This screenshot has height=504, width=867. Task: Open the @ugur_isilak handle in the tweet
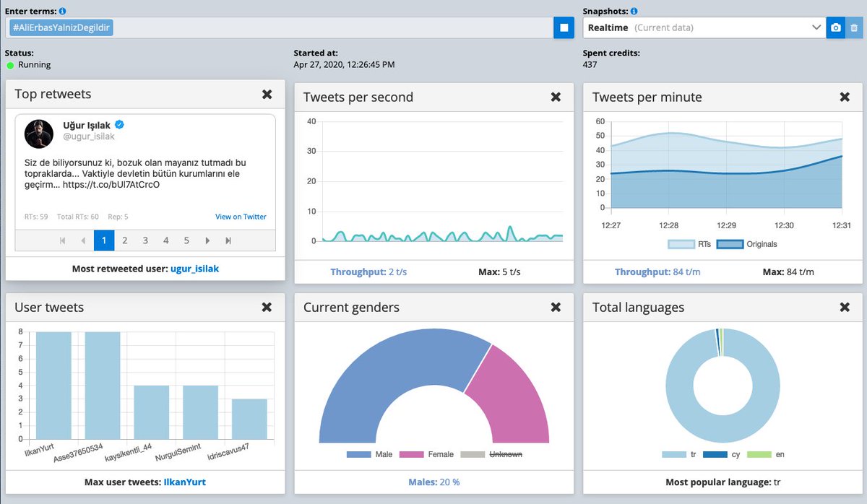89,136
